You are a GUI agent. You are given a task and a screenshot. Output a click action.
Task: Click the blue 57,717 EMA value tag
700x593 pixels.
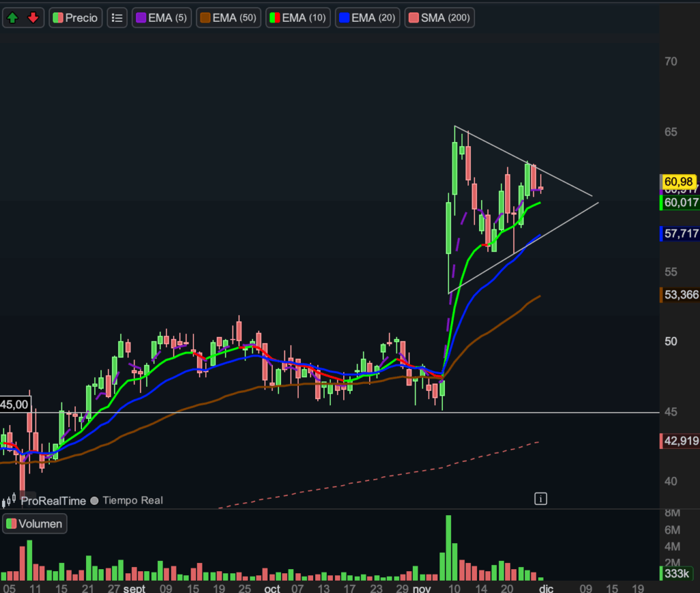680,234
